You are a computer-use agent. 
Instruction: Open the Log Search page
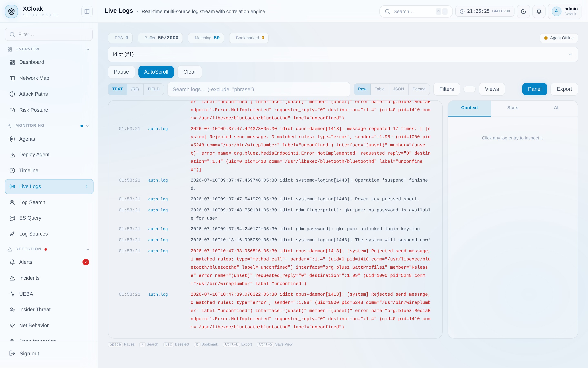(49, 202)
